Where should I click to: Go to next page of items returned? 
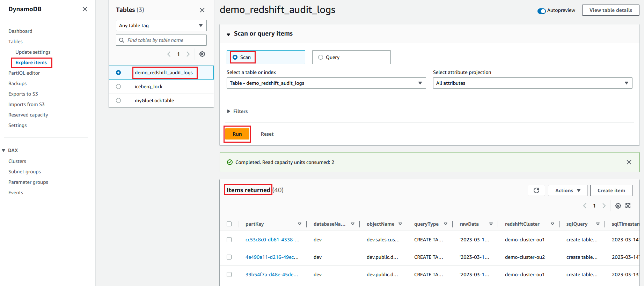(x=604, y=206)
